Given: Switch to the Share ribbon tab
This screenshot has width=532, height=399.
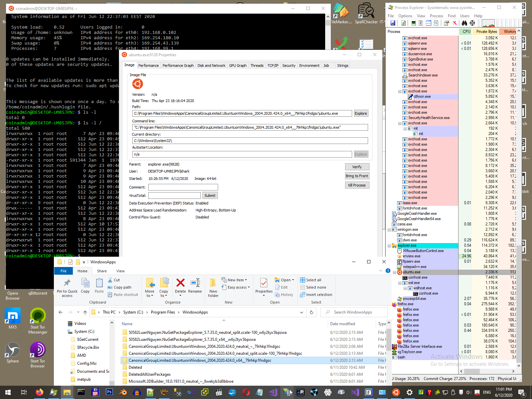Looking at the screenshot, I should 102,271.
